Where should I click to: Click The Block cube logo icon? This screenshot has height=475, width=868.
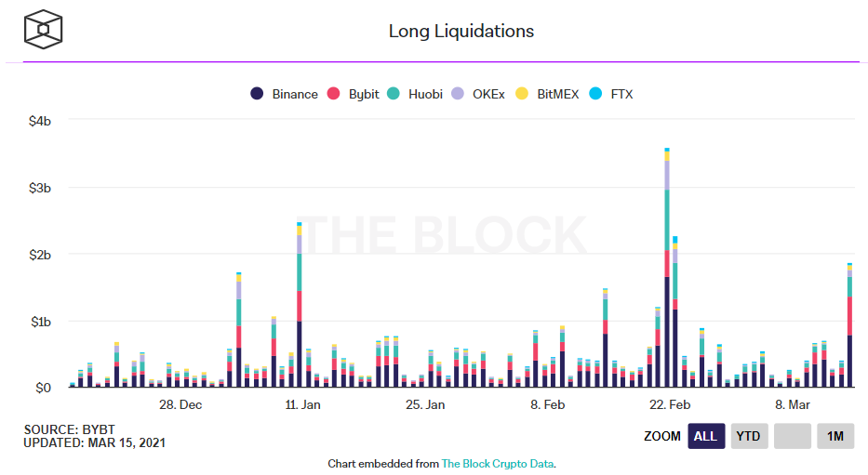(x=44, y=31)
